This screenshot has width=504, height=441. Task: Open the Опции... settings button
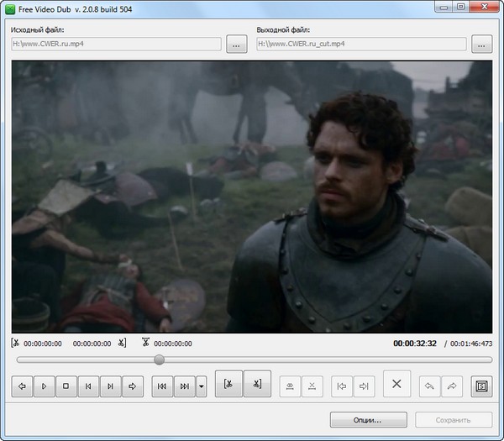tap(368, 419)
